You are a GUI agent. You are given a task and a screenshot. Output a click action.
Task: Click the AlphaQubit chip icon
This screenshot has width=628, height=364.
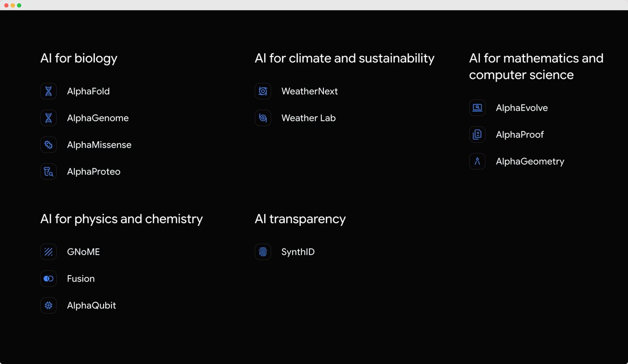coord(48,305)
